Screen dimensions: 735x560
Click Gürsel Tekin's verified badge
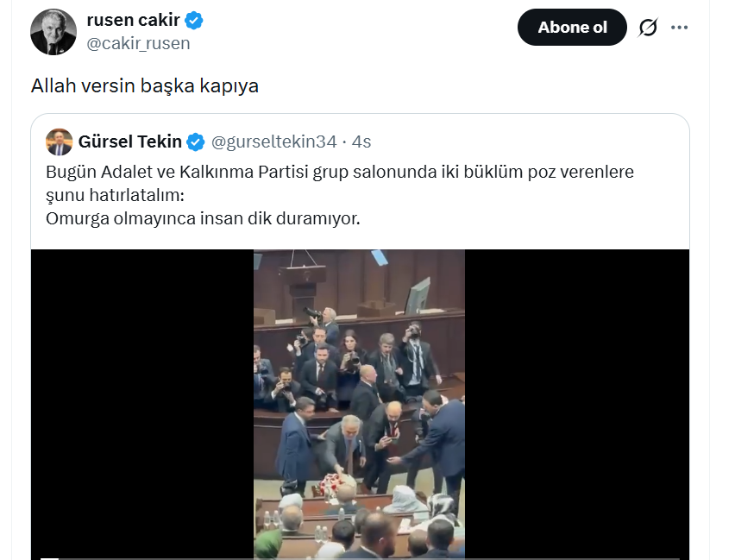pos(197,142)
